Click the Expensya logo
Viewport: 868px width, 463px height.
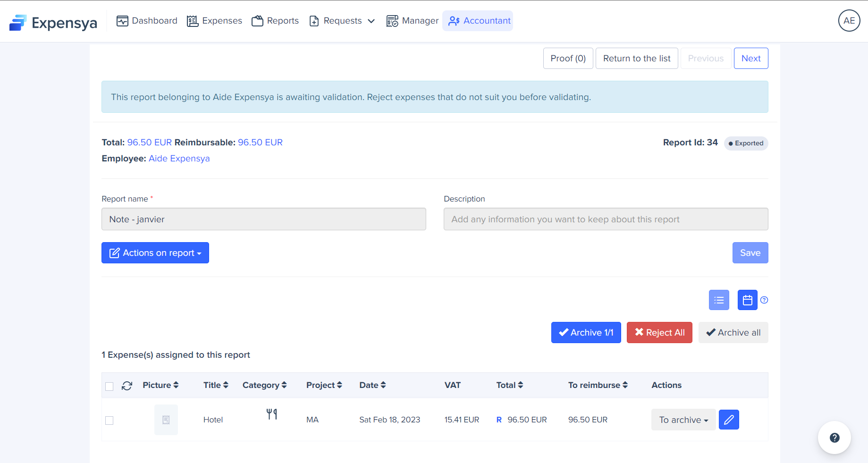(53, 22)
